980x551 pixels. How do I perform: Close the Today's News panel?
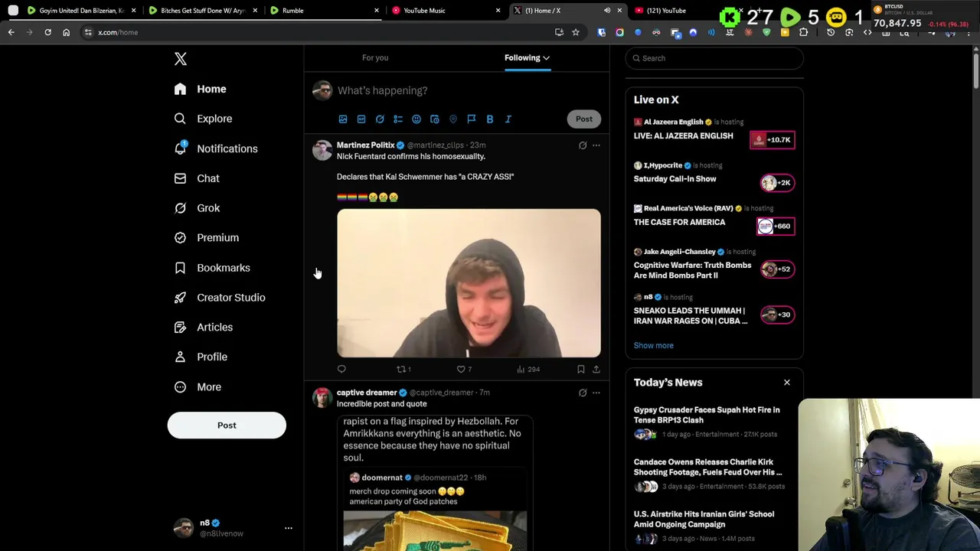(786, 383)
